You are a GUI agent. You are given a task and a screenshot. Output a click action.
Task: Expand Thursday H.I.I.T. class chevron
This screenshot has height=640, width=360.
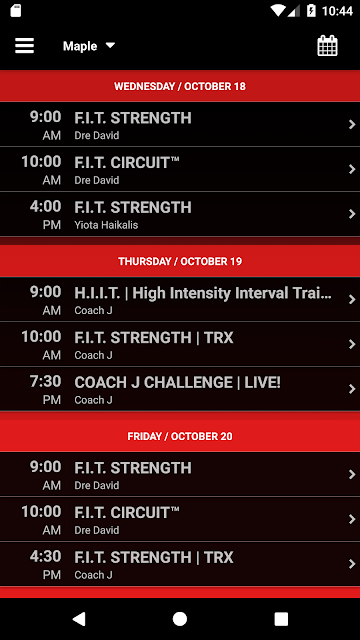(x=352, y=299)
